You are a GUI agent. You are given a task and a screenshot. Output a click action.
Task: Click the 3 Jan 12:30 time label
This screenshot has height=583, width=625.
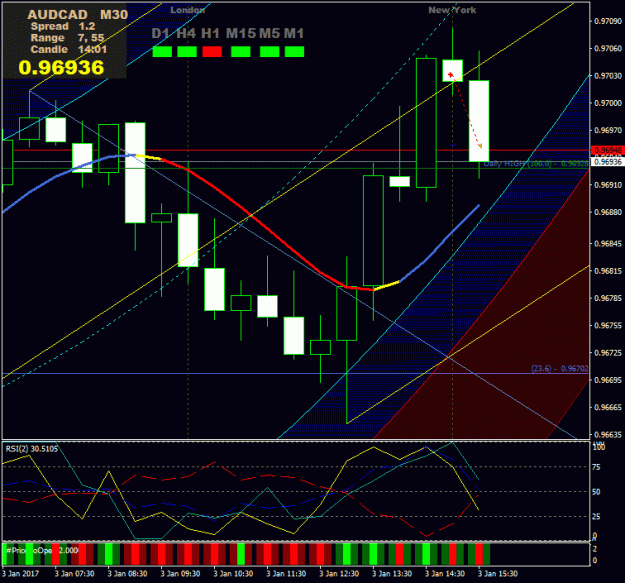coord(339,574)
